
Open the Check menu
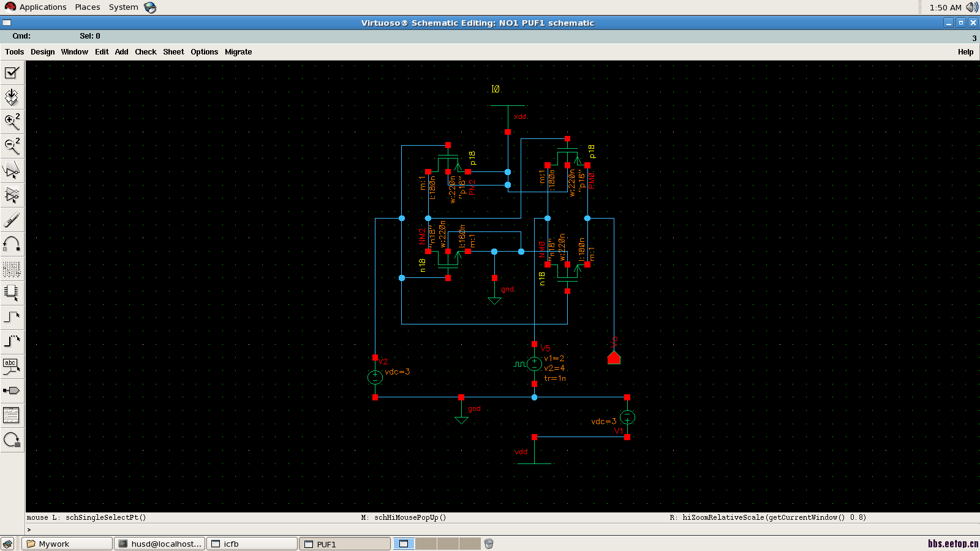pos(146,52)
